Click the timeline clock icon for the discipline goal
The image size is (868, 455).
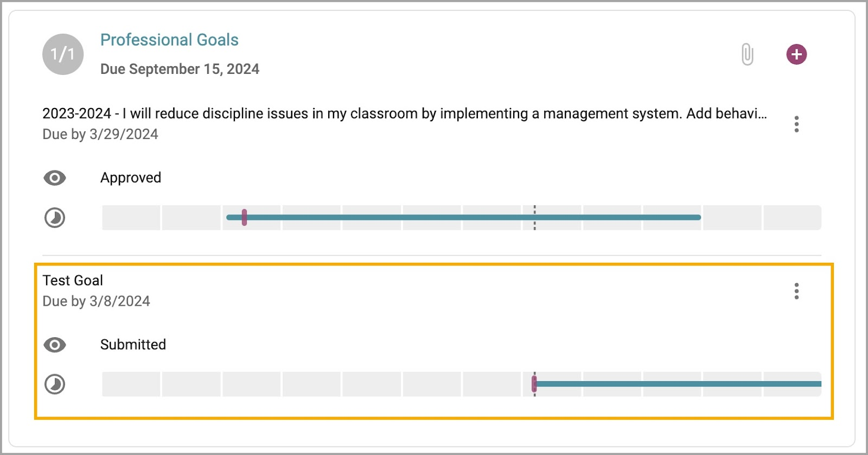pos(55,218)
